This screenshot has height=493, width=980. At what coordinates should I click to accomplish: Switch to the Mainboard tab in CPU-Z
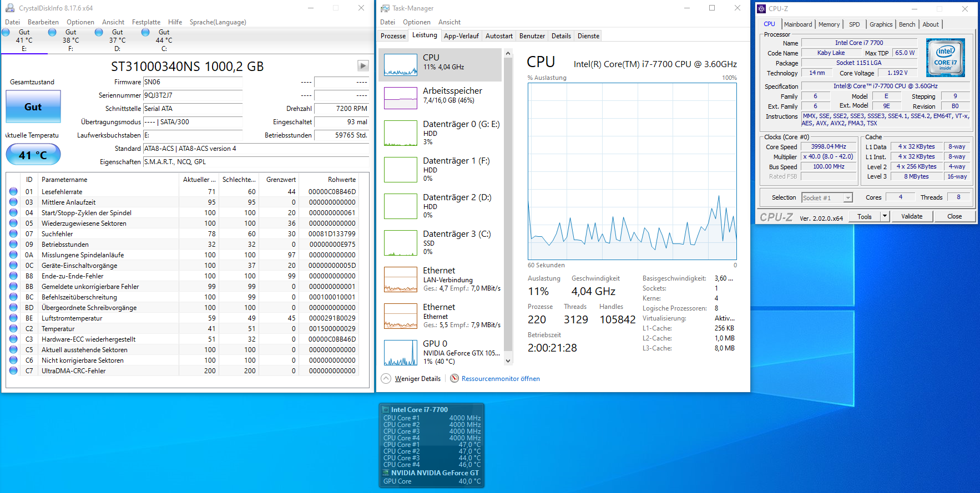click(x=798, y=24)
